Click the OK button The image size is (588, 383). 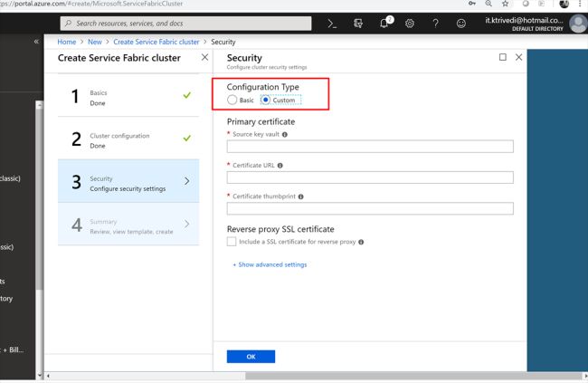pos(251,357)
